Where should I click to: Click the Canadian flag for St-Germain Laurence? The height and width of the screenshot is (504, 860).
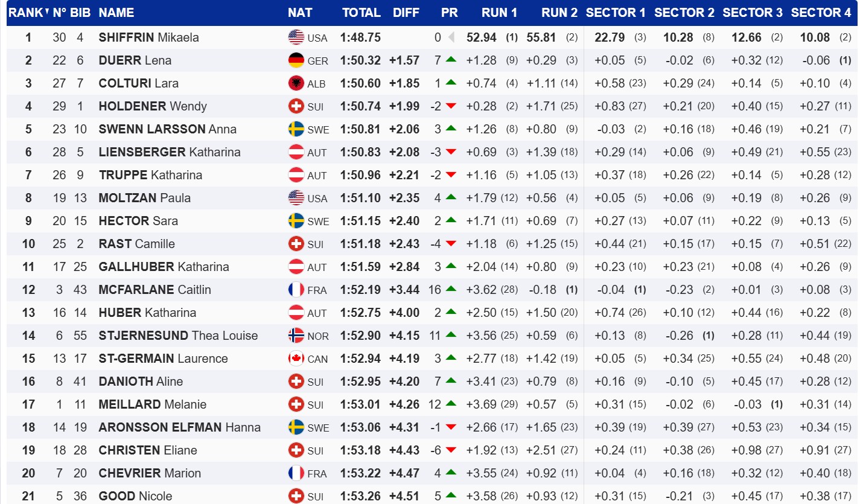pos(296,359)
